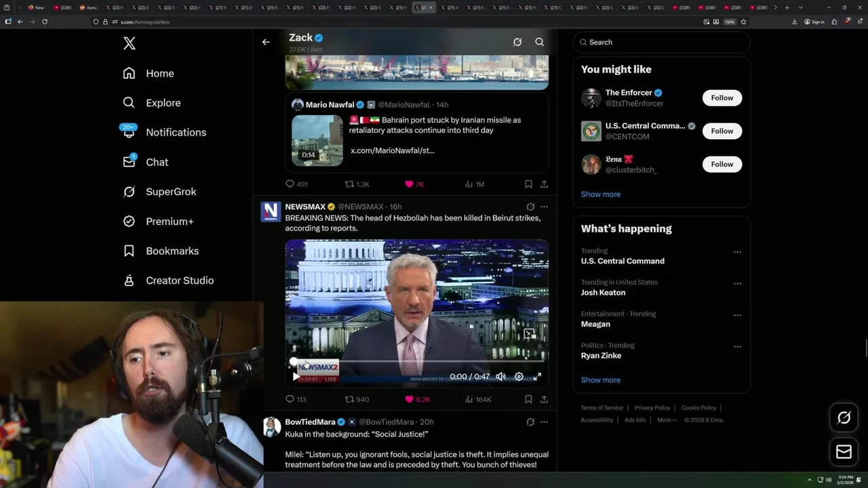Open NEWSMAX video settings gear
The width and height of the screenshot is (868, 488).
click(x=519, y=377)
